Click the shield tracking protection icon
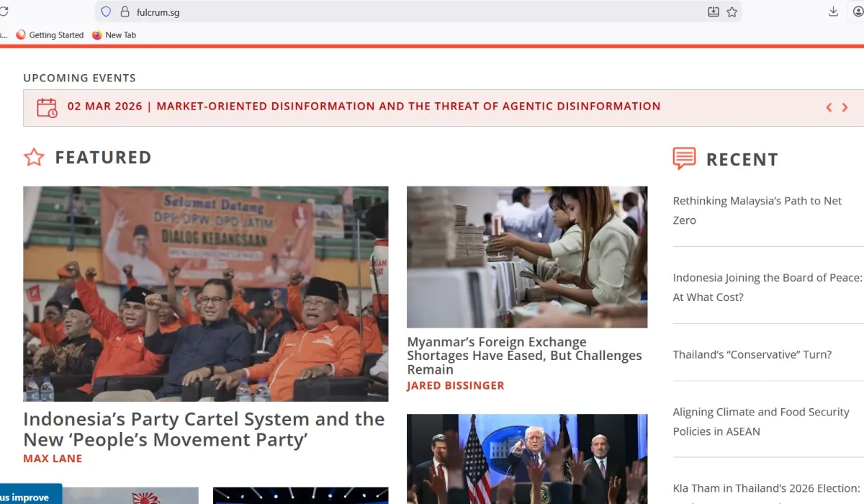The image size is (864, 504). (x=106, y=12)
